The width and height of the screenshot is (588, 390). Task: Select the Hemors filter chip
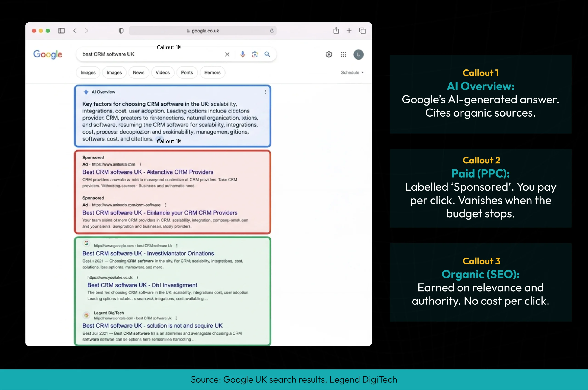(x=212, y=72)
